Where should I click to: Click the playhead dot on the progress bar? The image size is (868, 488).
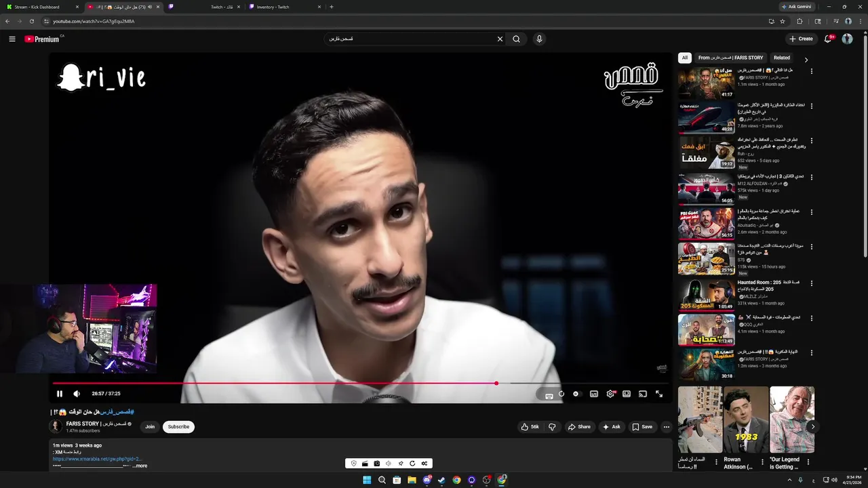pyautogui.click(x=496, y=384)
